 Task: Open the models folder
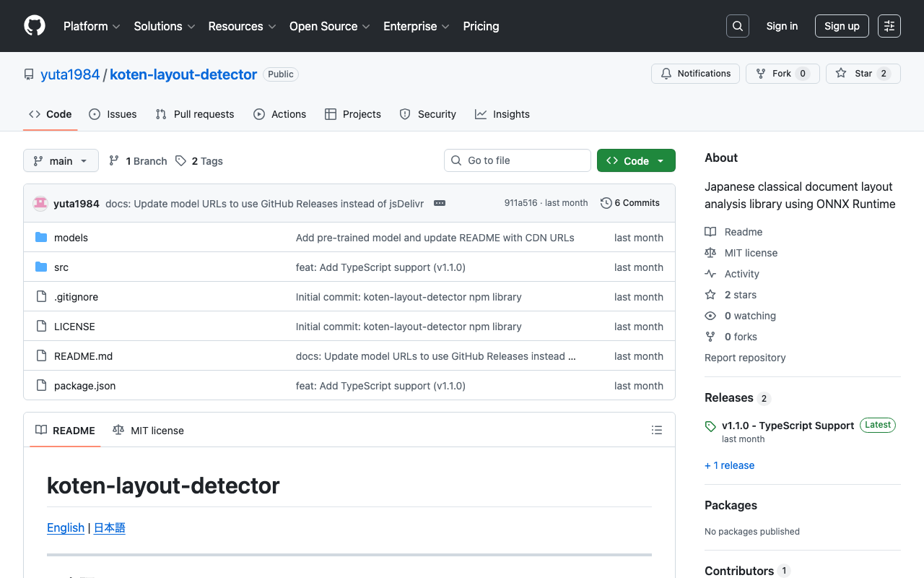71,238
